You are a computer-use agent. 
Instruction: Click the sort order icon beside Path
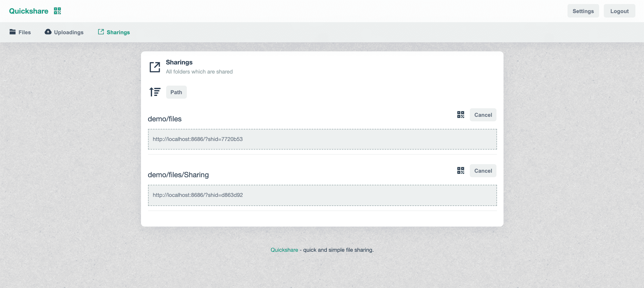click(x=155, y=92)
